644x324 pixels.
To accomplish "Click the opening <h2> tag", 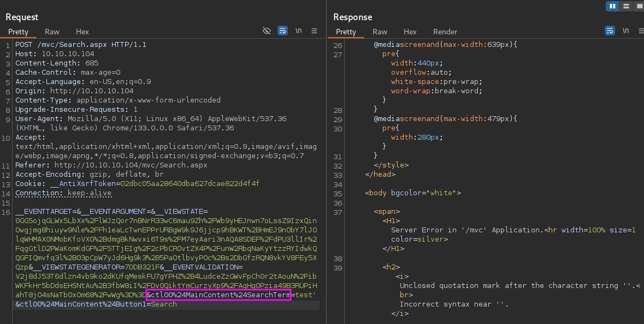I will pos(391,267).
